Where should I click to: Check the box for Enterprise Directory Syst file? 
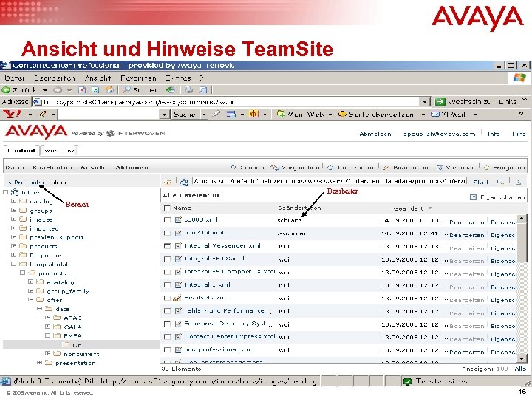point(167,324)
